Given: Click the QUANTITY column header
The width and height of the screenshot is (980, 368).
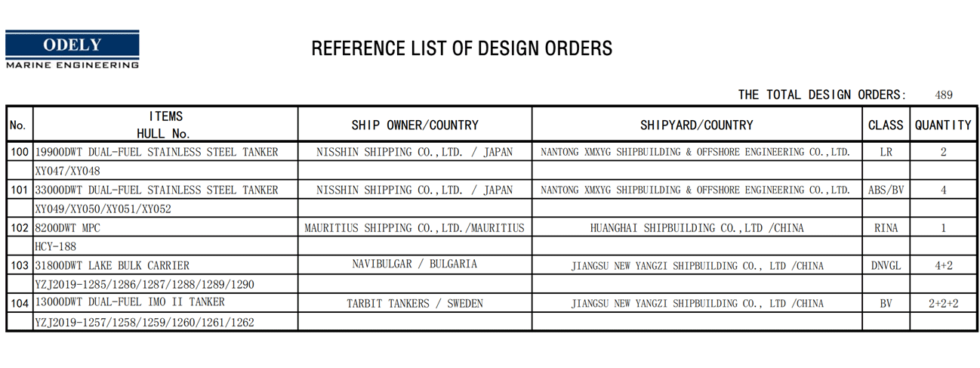Looking at the screenshot, I should (943, 125).
